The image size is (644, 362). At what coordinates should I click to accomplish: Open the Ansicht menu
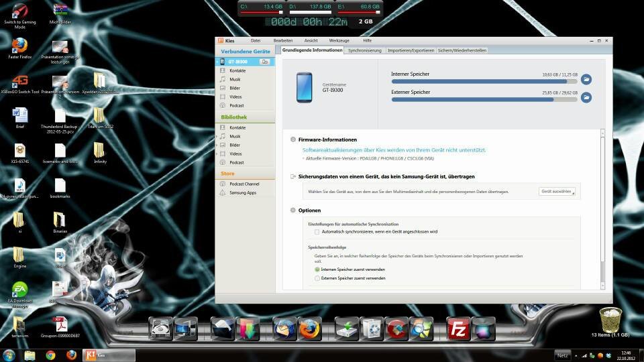pyautogui.click(x=311, y=41)
